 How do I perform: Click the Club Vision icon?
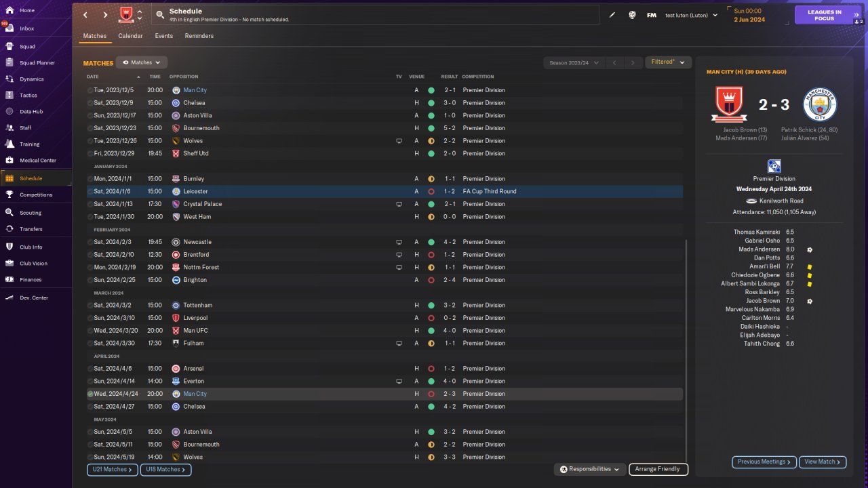pos(9,264)
